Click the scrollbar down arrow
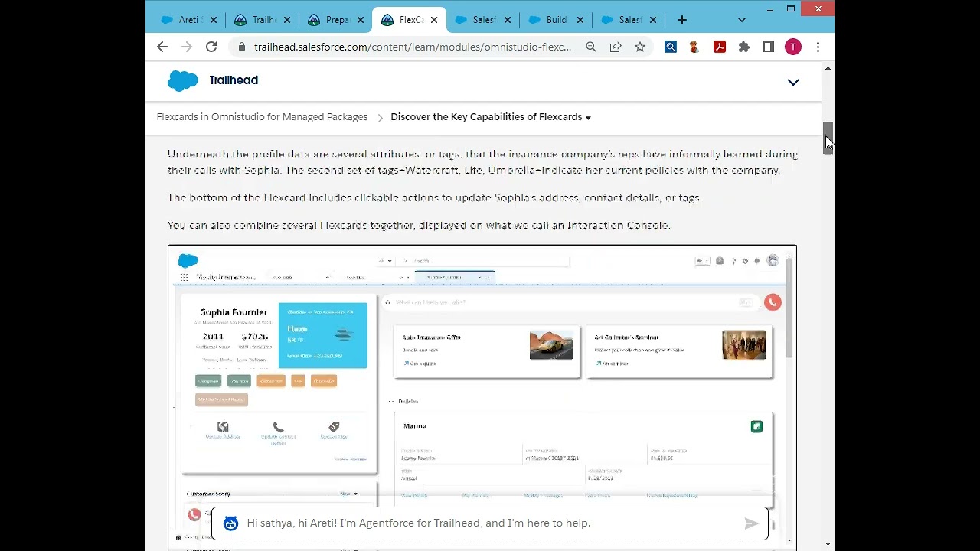980x551 pixels. pos(828,544)
